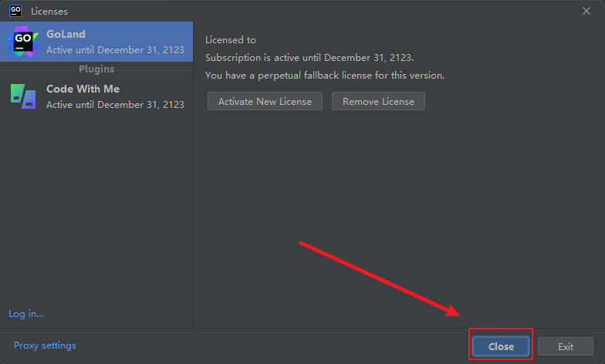The image size is (605, 364).
Task: Click the Activate New License button
Action: pyautogui.click(x=265, y=102)
